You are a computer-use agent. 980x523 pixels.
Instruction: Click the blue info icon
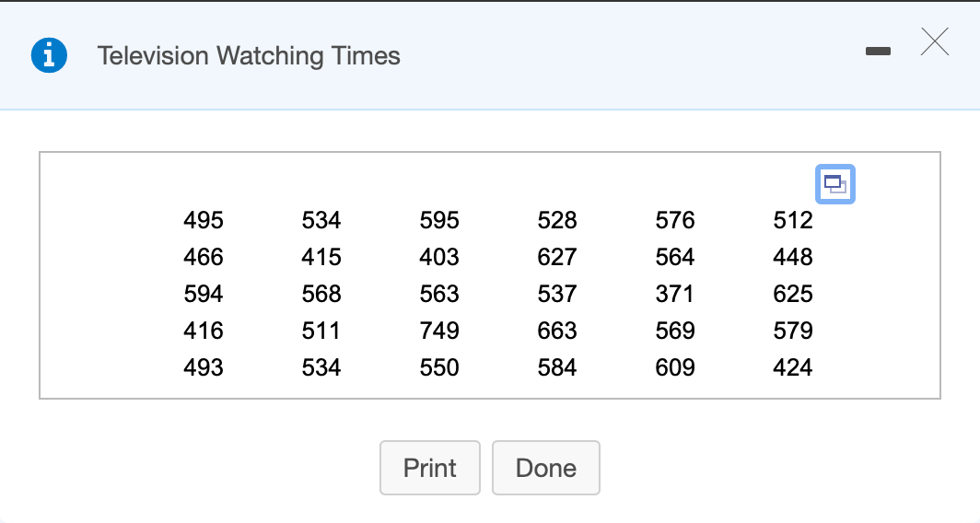click(x=50, y=55)
